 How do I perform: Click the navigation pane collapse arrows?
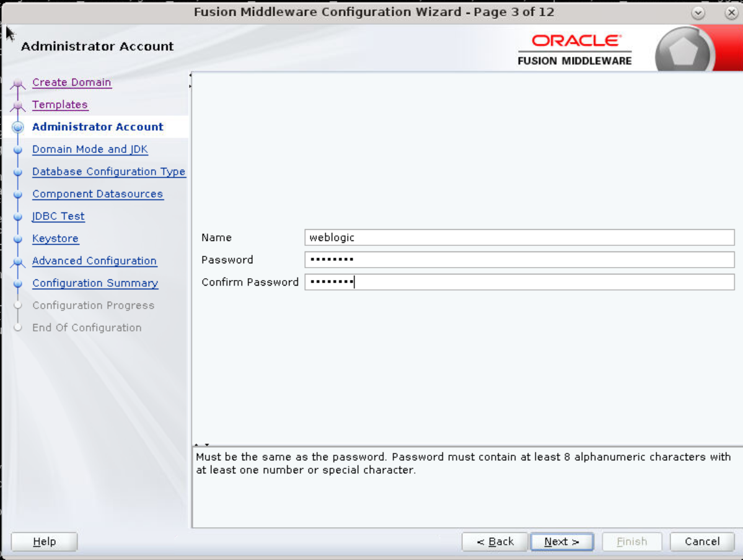pyautogui.click(x=190, y=81)
